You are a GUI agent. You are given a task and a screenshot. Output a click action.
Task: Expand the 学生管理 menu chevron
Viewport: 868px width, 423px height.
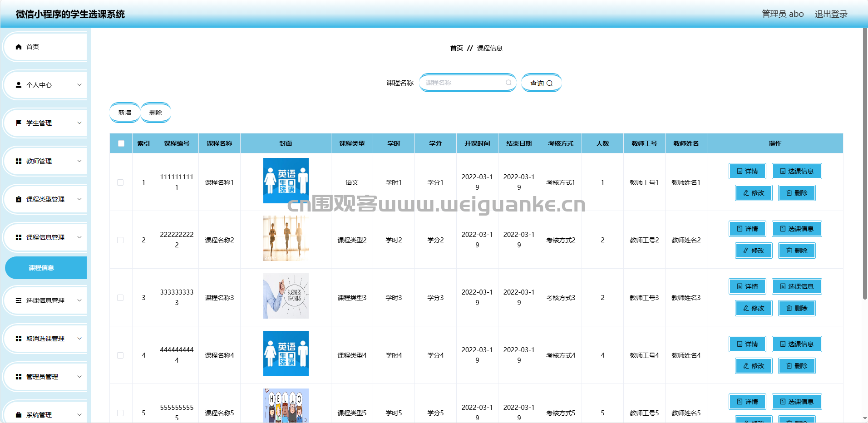point(79,123)
